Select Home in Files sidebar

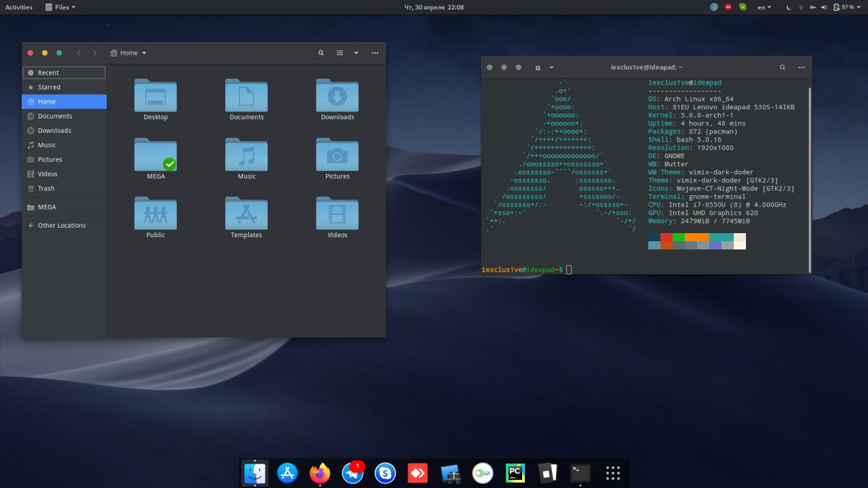[x=64, y=102]
